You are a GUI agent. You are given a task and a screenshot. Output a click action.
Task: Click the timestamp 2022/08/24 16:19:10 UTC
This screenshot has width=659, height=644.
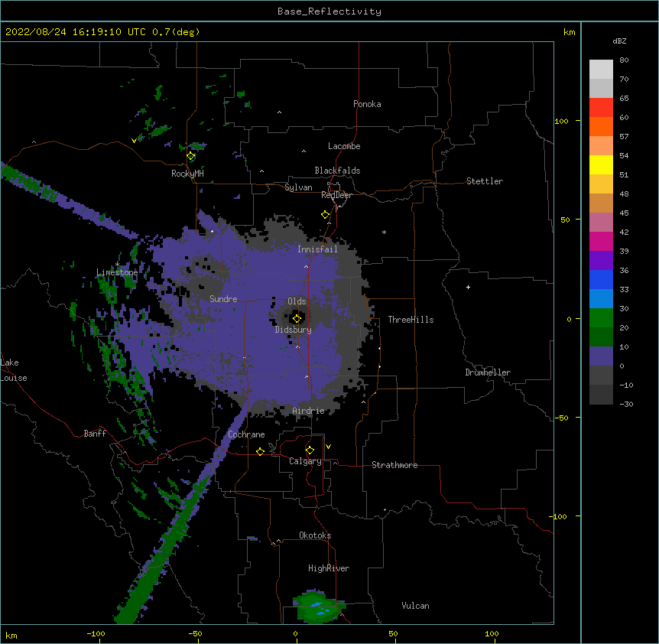tap(76, 32)
